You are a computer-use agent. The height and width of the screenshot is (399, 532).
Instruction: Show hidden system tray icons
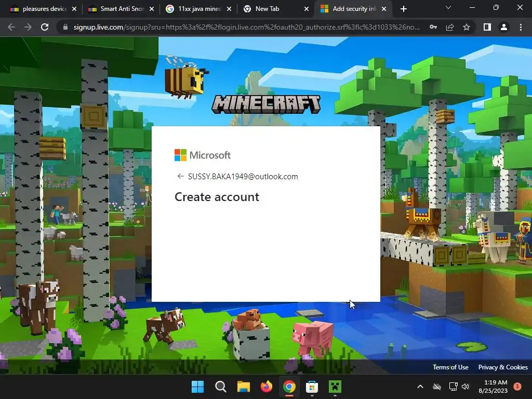(420, 387)
